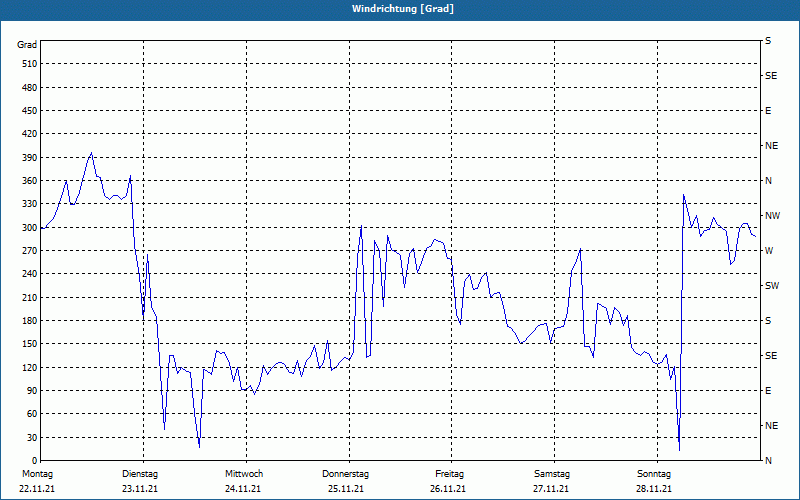Click the 150 y-axis value

(30, 344)
